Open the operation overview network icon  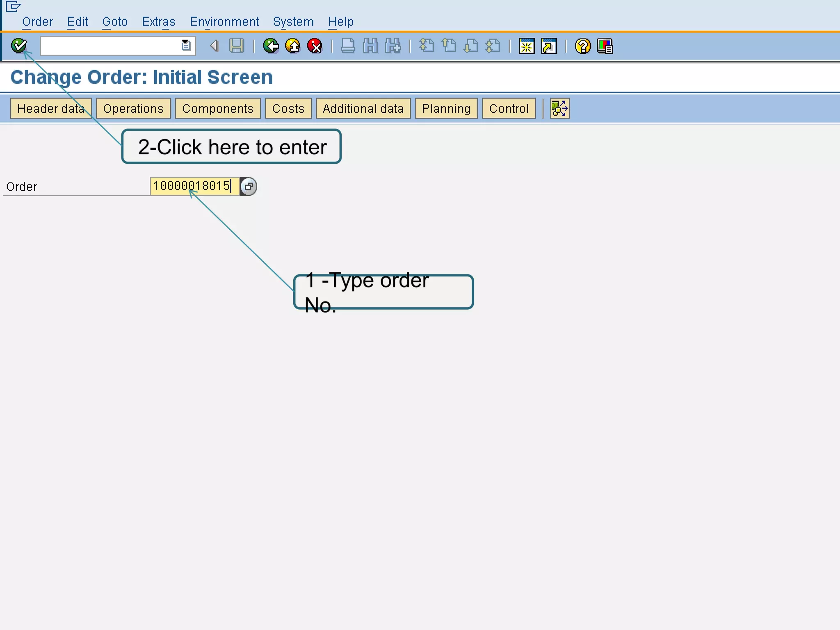[559, 108]
